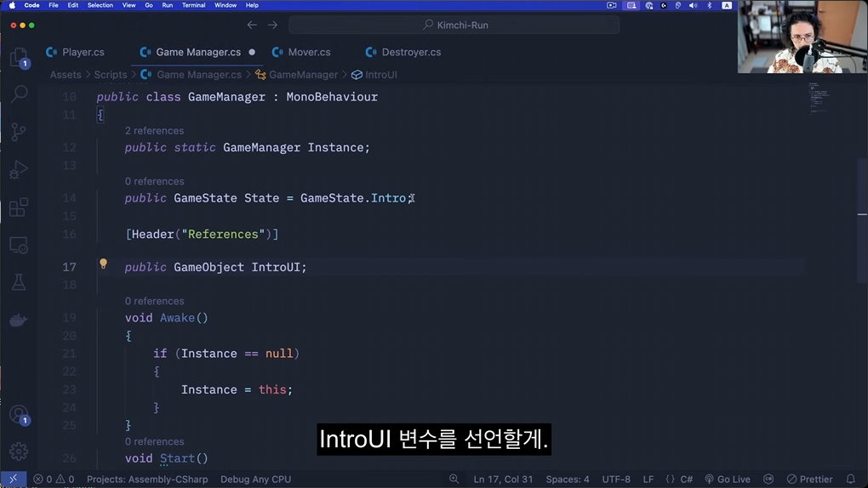The height and width of the screenshot is (488, 868).
Task: Click the IntroUI breadcrumb
Action: point(374,75)
